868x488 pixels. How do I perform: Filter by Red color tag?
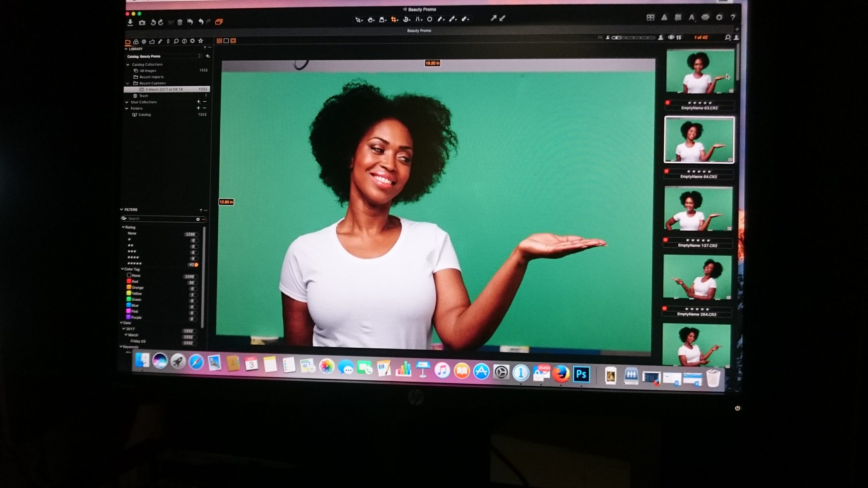coord(133,282)
